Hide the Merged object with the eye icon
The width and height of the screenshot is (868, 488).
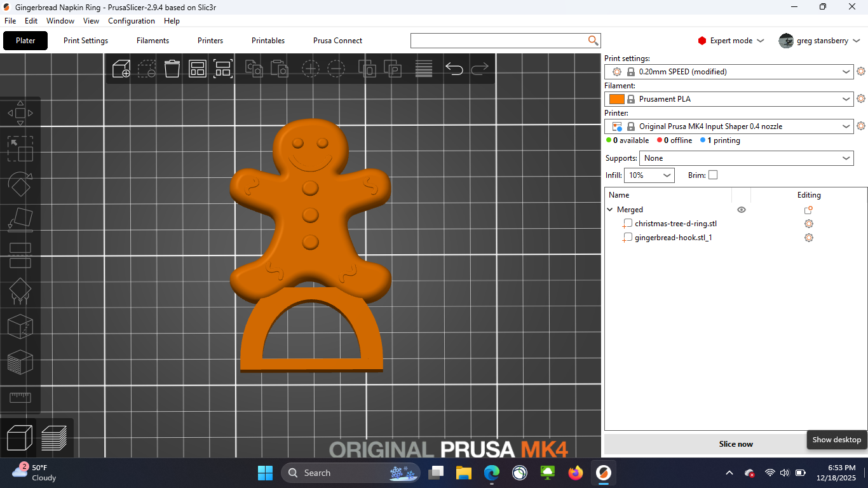741,210
